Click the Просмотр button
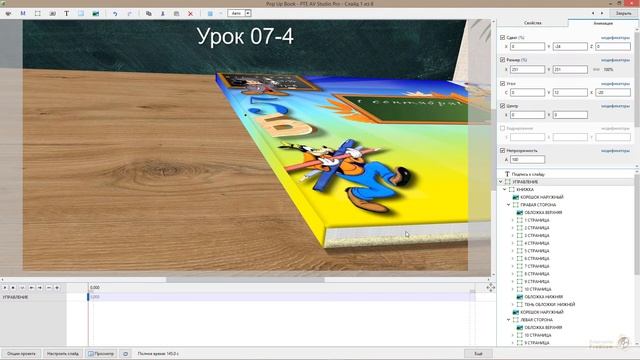The height and width of the screenshot is (360, 640). (x=101, y=354)
